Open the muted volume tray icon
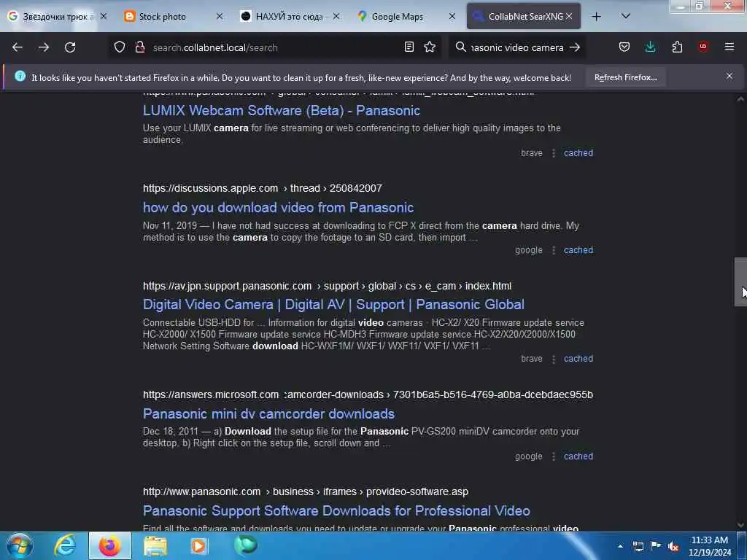Image resolution: width=747 pixels, height=560 pixels. point(673,546)
